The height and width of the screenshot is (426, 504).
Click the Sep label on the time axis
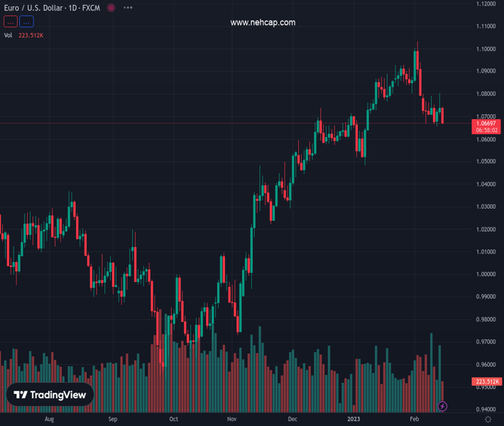[112, 420]
